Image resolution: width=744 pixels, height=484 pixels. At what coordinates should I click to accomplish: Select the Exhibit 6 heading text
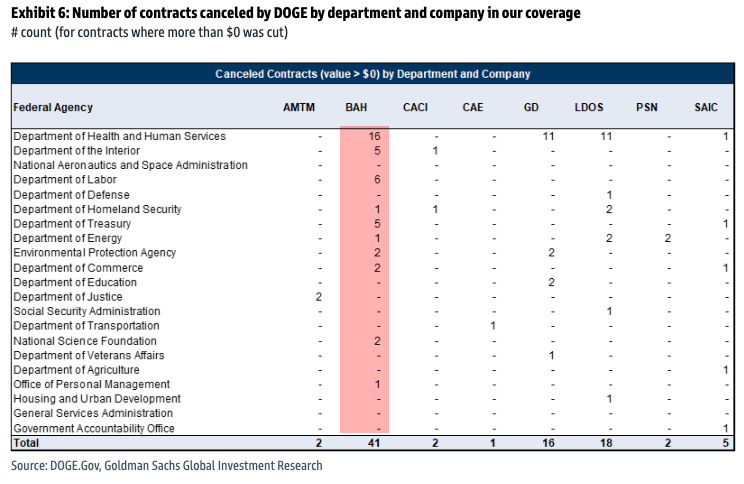296,13
